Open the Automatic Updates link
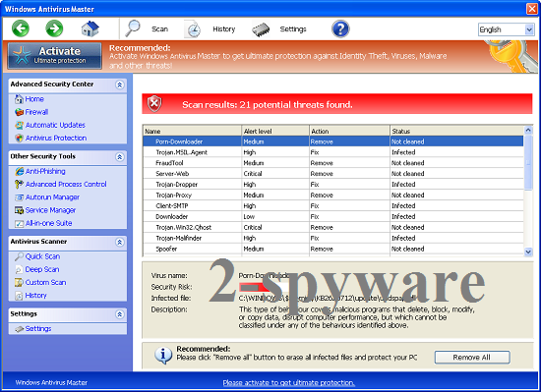 pos(55,125)
